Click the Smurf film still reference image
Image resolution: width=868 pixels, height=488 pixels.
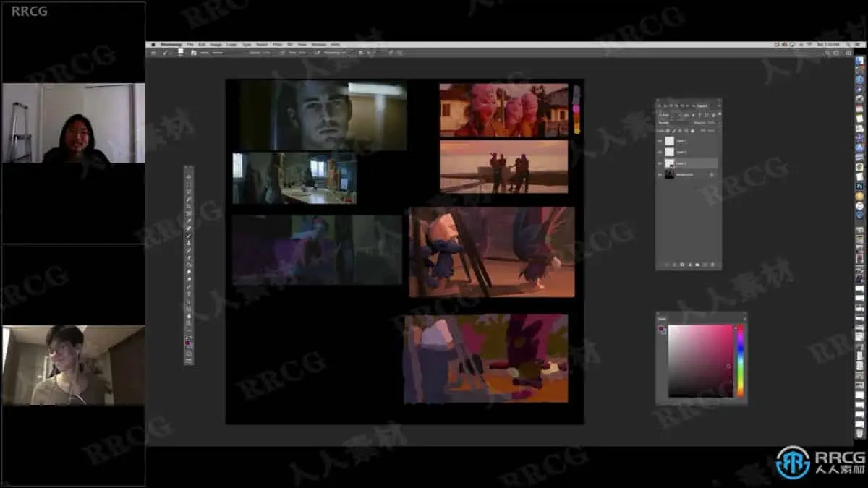pyautogui.click(x=492, y=252)
